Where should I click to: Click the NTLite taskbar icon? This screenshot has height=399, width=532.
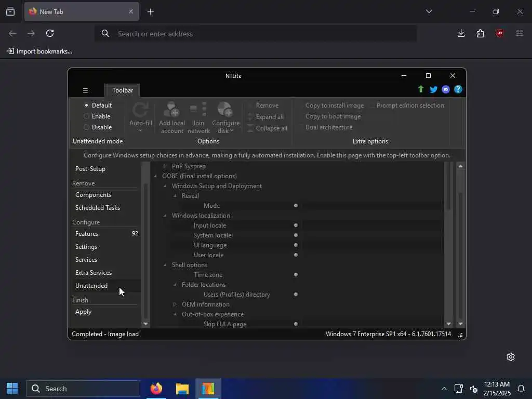[x=208, y=389]
